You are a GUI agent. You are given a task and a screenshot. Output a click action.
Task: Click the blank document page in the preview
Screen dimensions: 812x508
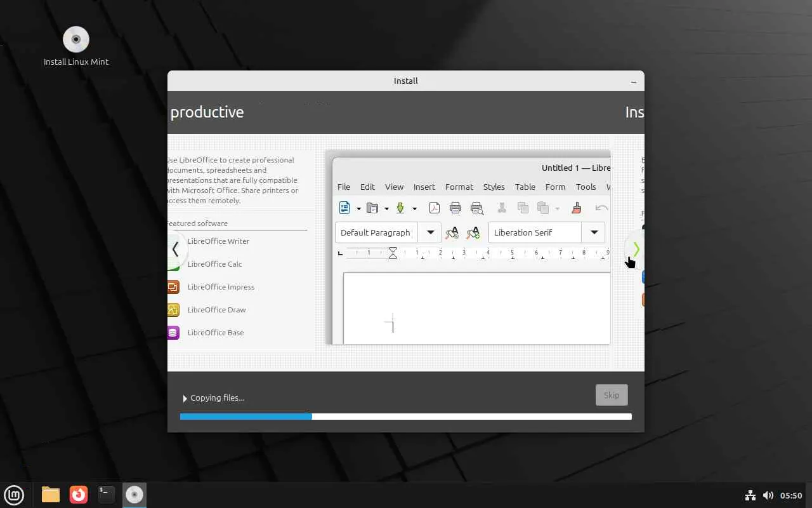pos(477,309)
